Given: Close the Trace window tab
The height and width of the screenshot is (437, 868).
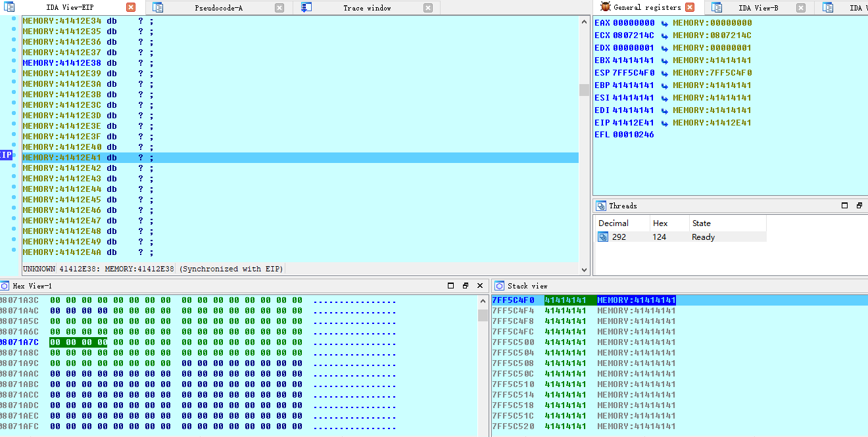Looking at the screenshot, I should tap(428, 8).
